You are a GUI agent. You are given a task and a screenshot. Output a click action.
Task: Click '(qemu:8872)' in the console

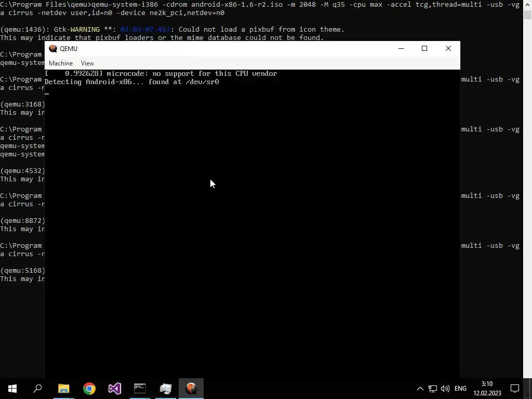[x=22, y=220]
